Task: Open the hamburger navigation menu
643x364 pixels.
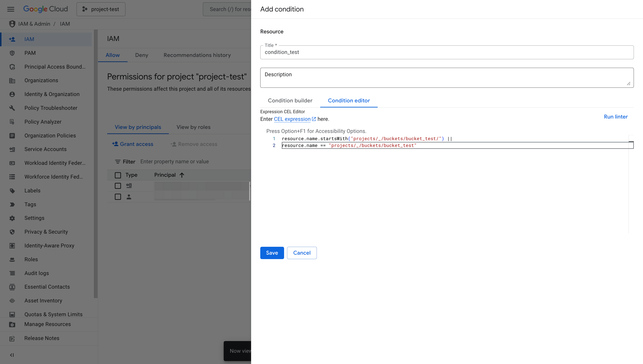Action: click(10, 9)
